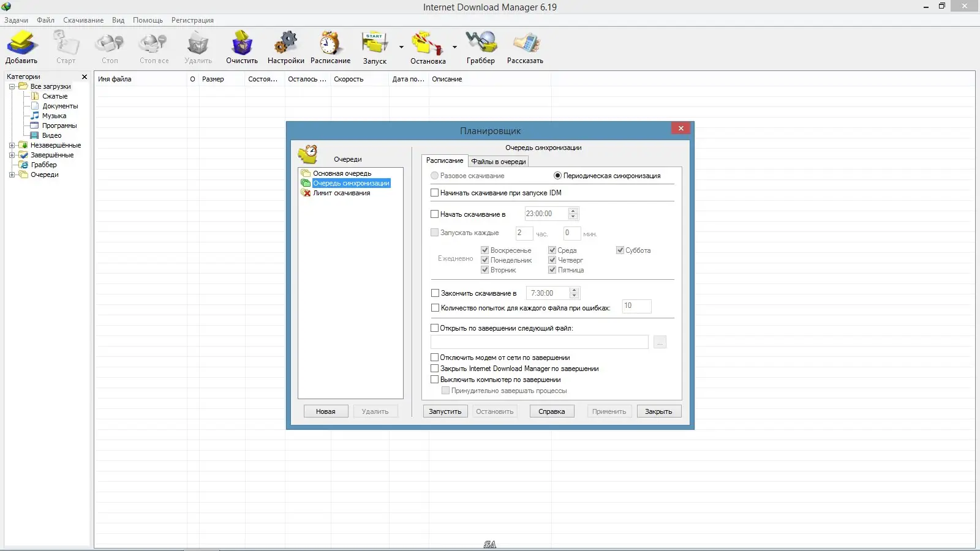Open the Скачивание menu
Screen dimensions: 980x551
click(x=83, y=20)
